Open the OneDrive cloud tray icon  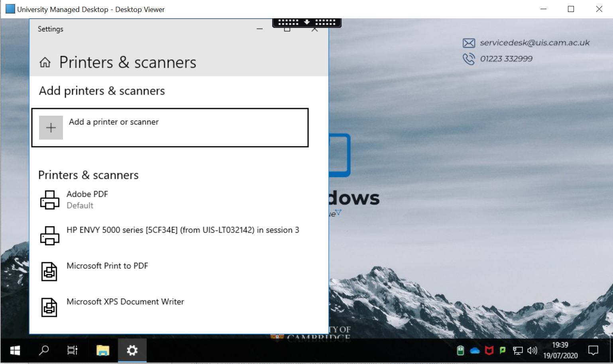tap(475, 351)
